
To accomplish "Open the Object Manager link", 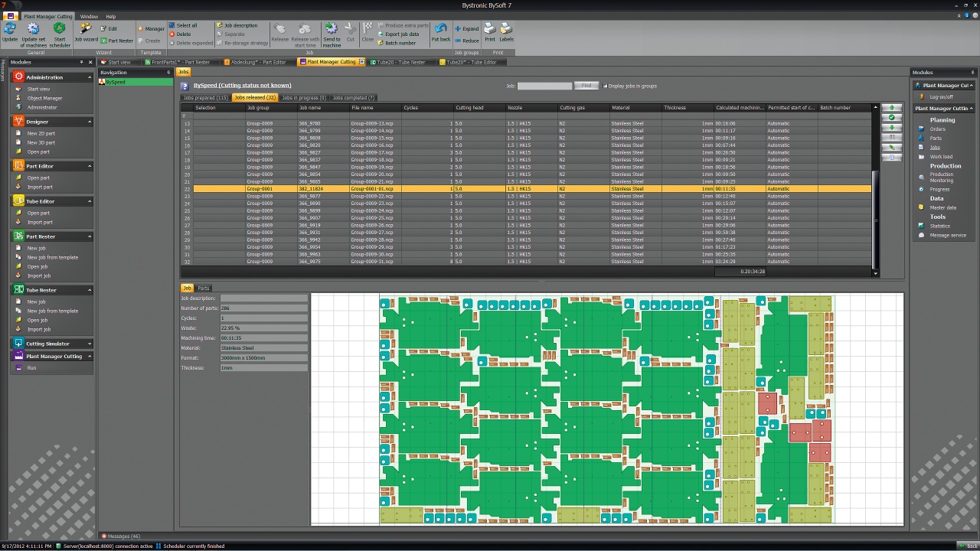I will pos(44,98).
